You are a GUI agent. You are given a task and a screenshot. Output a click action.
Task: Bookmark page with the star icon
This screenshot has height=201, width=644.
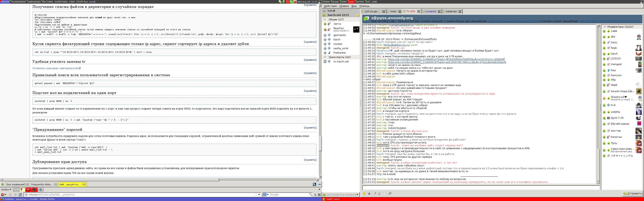(255, 194)
